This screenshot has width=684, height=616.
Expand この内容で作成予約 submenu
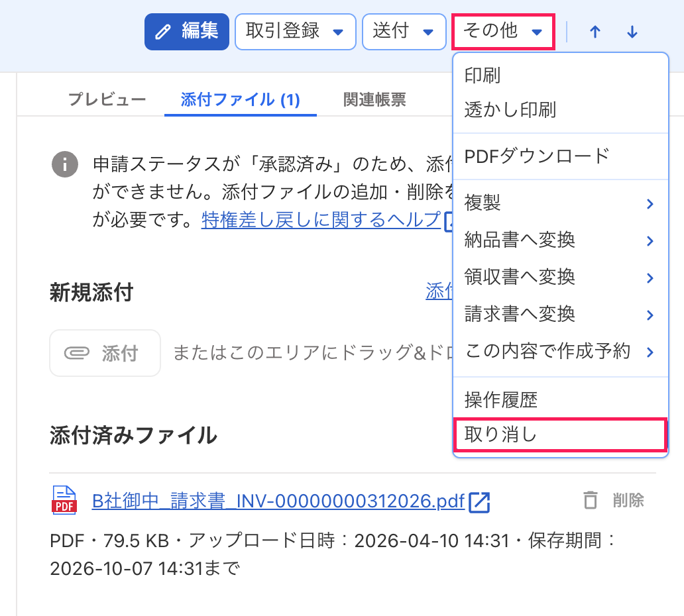[561, 351]
